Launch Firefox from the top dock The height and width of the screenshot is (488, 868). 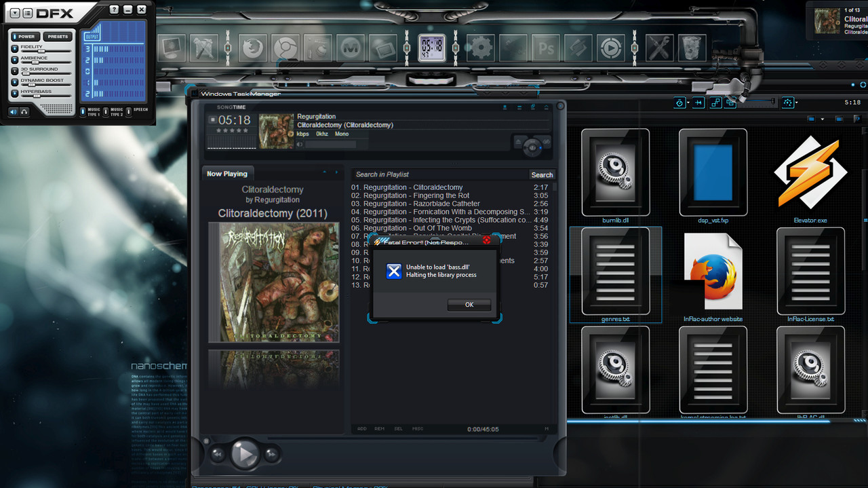[x=252, y=48]
